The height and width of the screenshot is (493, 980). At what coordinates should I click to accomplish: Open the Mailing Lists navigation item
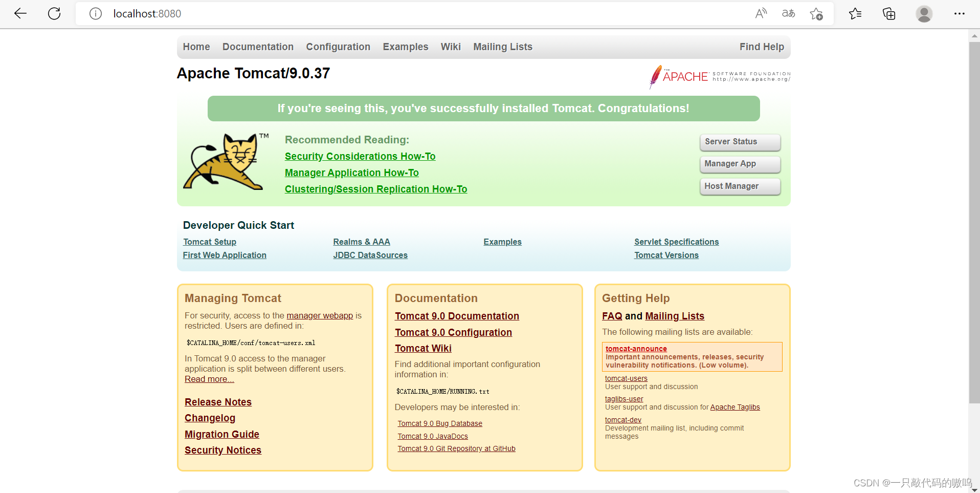[x=503, y=47]
